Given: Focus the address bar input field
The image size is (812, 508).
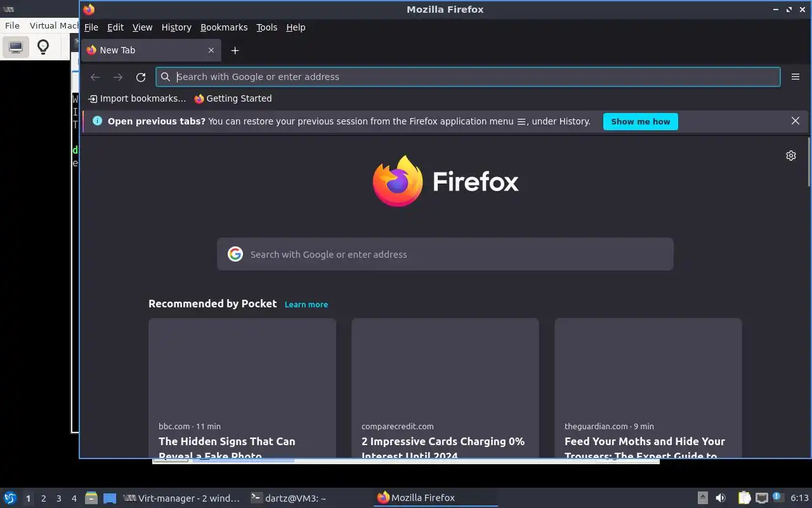Looking at the screenshot, I should [x=468, y=77].
